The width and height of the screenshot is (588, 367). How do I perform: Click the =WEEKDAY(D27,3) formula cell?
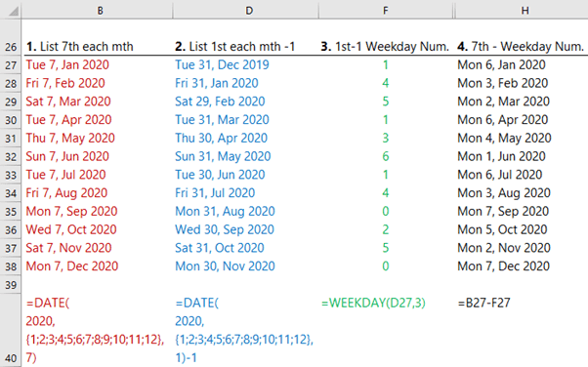tap(373, 303)
